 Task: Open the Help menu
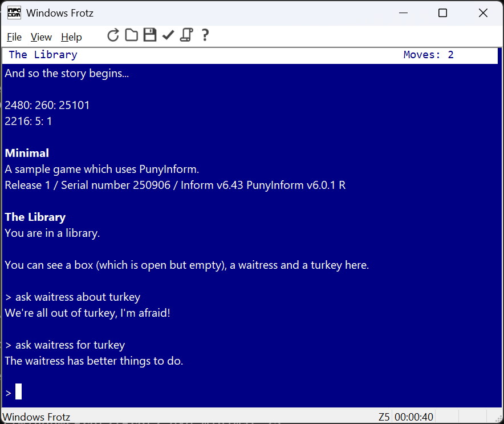(x=71, y=37)
